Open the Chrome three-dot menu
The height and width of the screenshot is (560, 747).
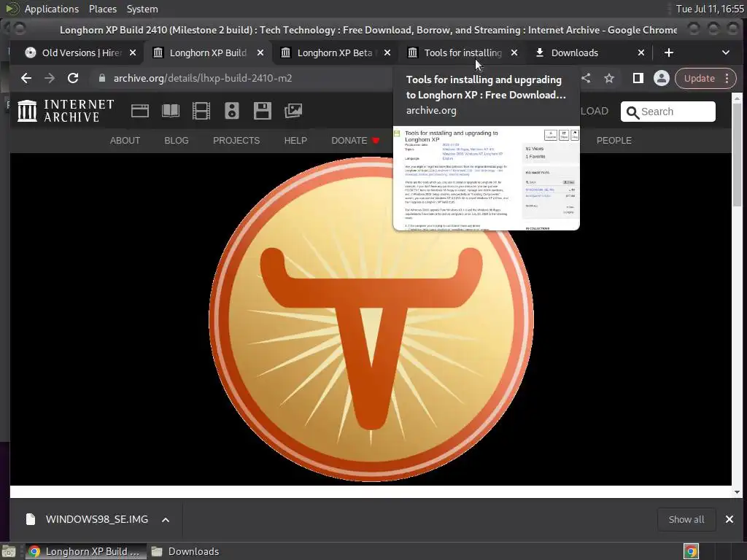pyautogui.click(x=727, y=78)
